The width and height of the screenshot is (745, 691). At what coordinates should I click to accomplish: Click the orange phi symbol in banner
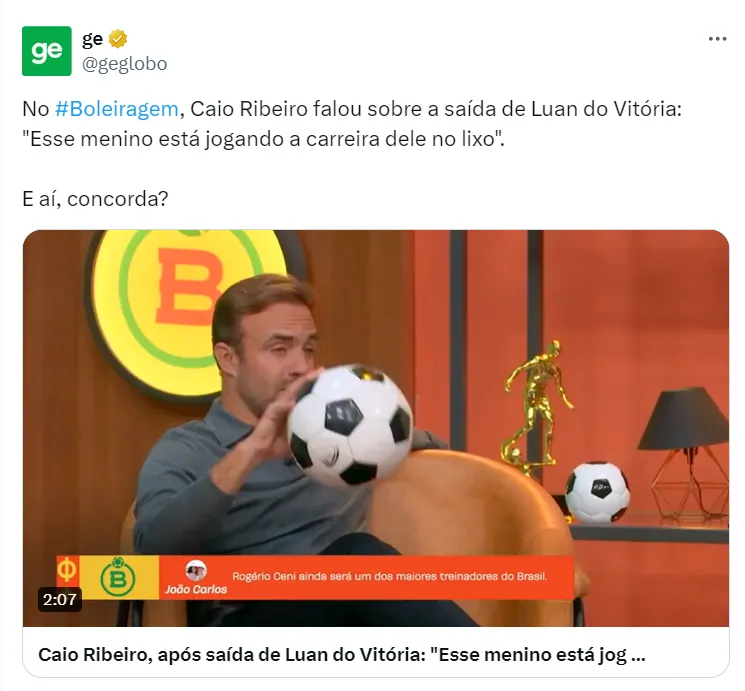click(67, 569)
